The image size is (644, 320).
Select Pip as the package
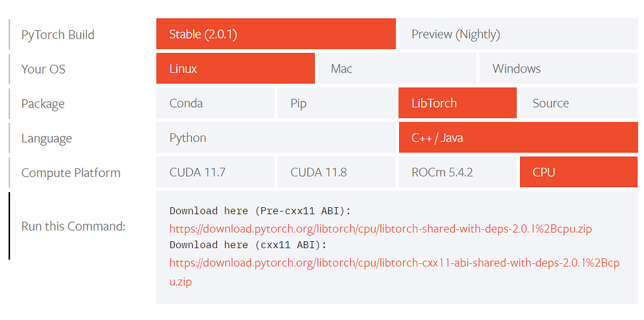click(x=336, y=103)
